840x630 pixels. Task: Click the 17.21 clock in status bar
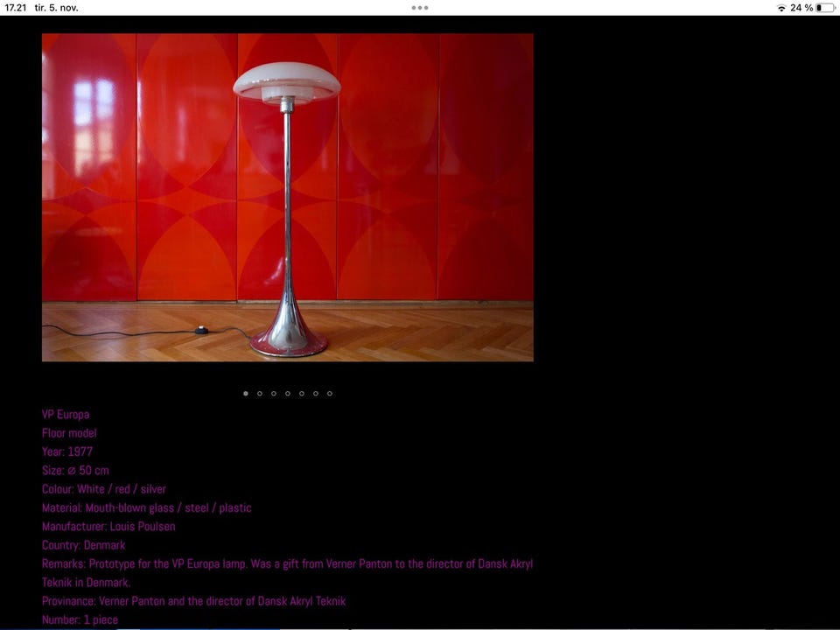(x=16, y=8)
